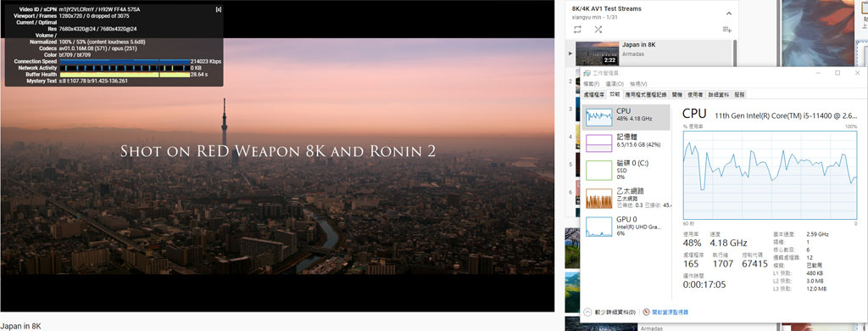
Task: Click the 較少詳細資料 fewer details button
Action: click(610, 312)
